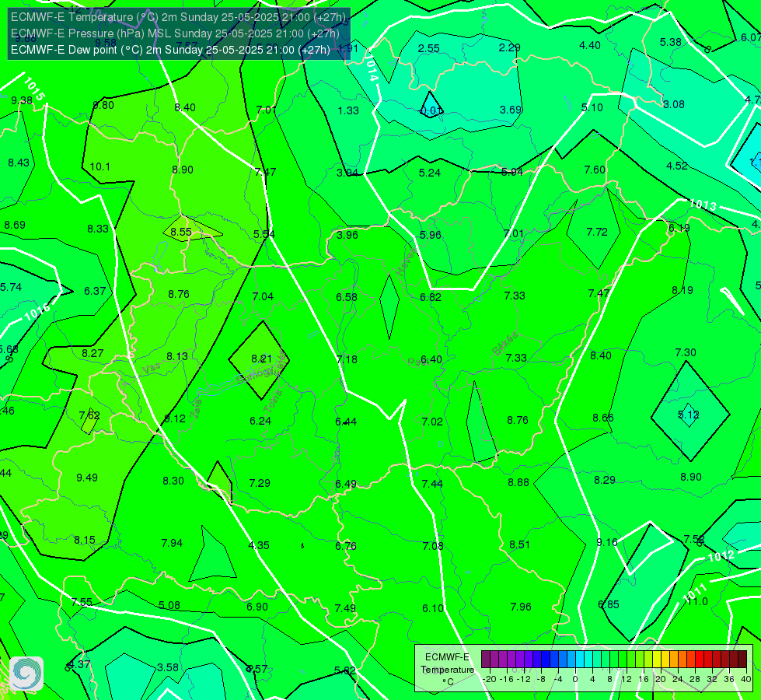Viewport: 761px width, 700px height.
Task: Click the dew point value 7.96
Action: click(521, 607)
